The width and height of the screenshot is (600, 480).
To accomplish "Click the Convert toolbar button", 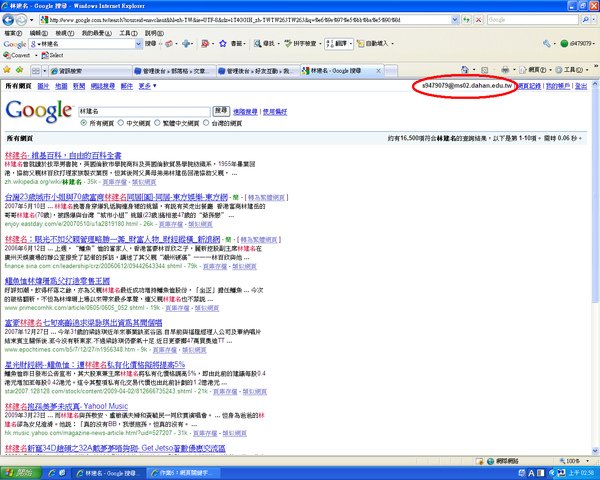I will click(x=16, y=55).
